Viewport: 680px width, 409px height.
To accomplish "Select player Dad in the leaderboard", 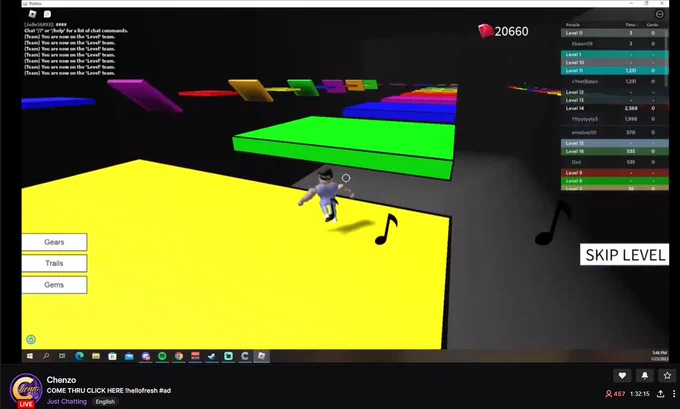I will [x=615, y=162].
